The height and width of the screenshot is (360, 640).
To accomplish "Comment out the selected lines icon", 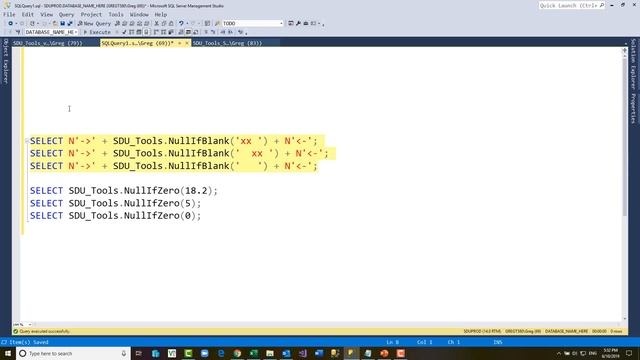I will tap(206, 32).
